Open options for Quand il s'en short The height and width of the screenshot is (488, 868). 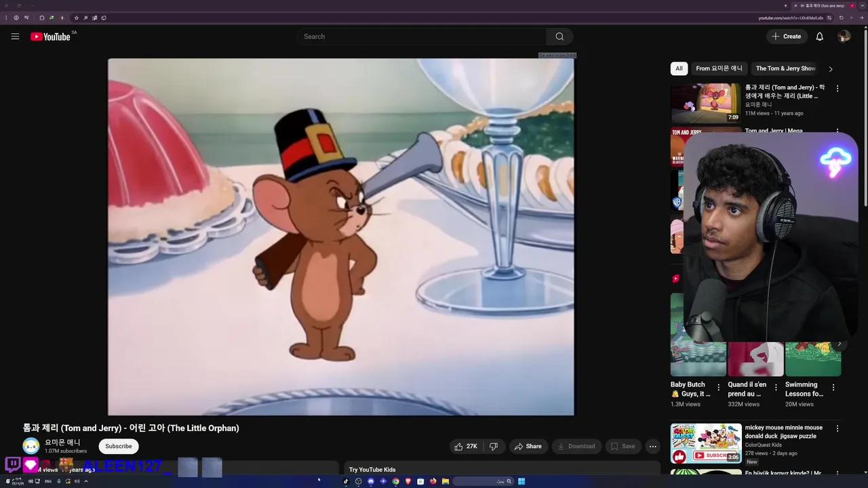tap(776, 388)
